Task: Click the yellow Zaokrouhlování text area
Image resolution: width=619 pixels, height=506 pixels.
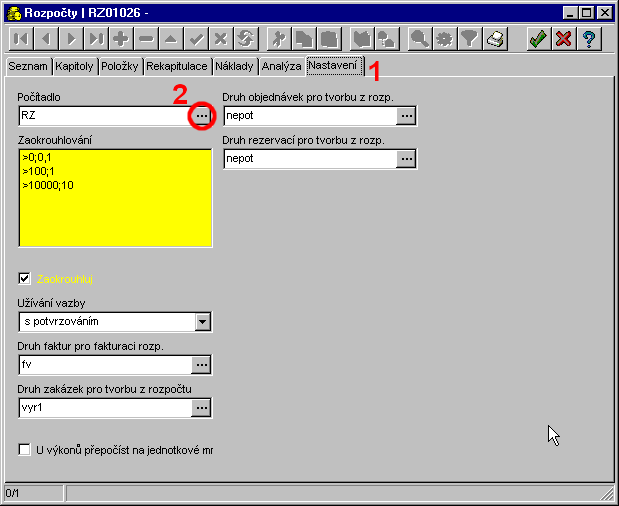Action: (x=115, y=196)
